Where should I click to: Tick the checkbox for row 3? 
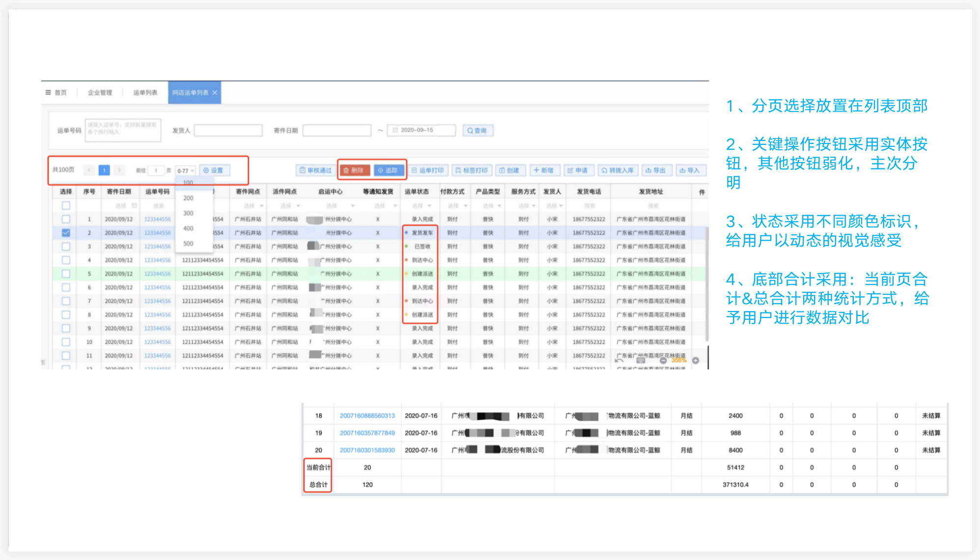tap(66, 247)
